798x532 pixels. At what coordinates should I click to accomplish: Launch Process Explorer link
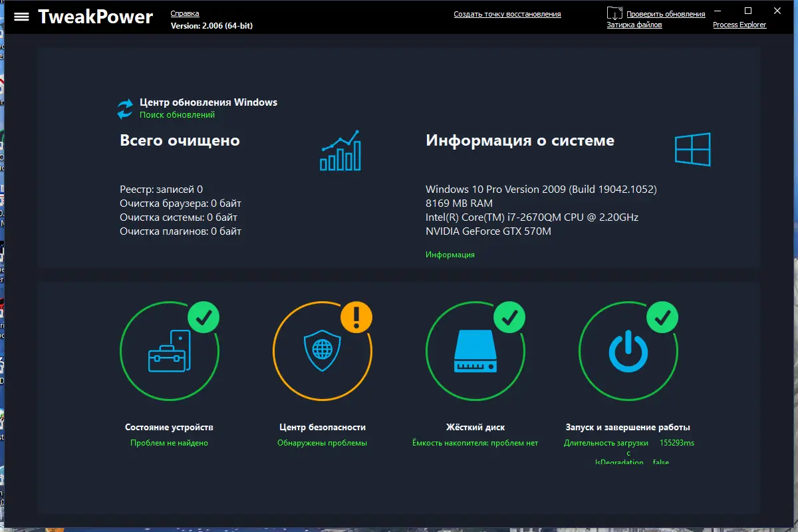739,25
